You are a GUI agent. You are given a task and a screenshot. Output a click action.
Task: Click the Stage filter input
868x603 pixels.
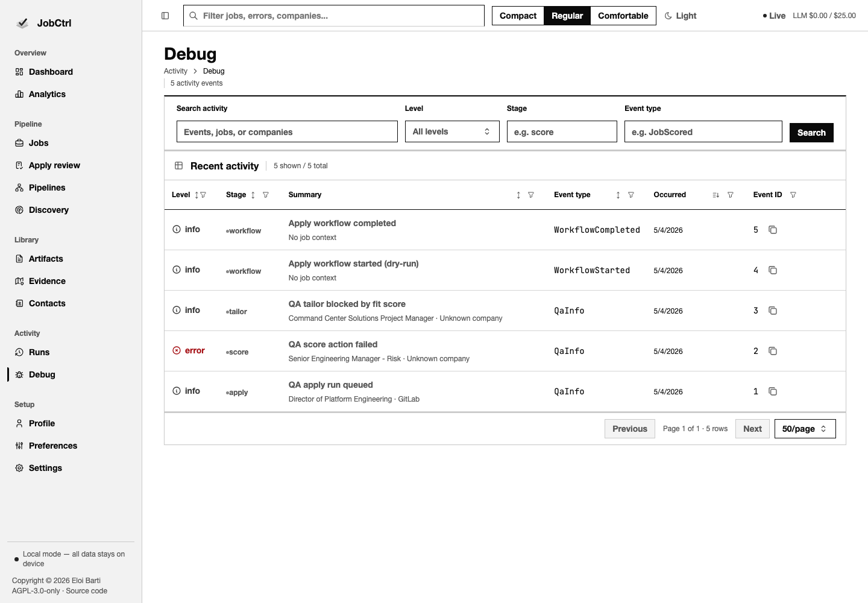pos(562,131)
